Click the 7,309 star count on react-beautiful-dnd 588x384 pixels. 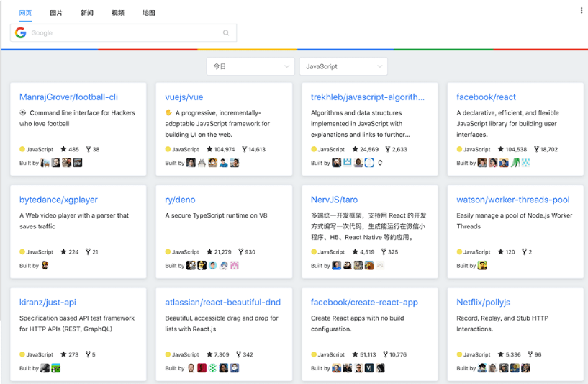[x=222, y=354]
